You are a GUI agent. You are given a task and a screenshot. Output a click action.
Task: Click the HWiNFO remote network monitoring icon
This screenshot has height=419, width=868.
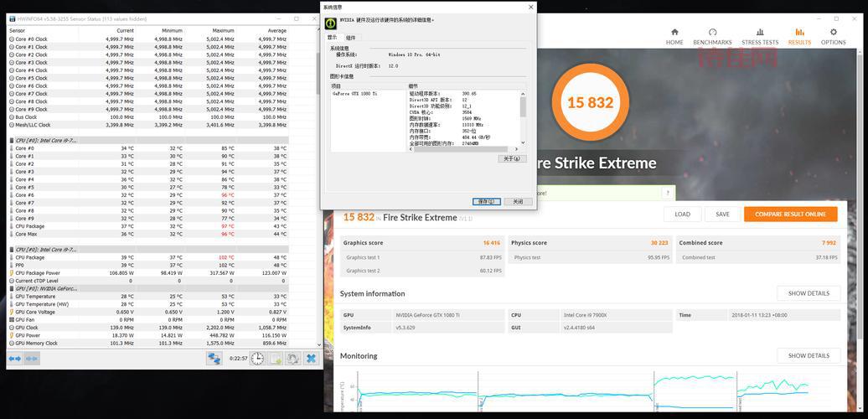pyautogui.click(x=214, y=358)
